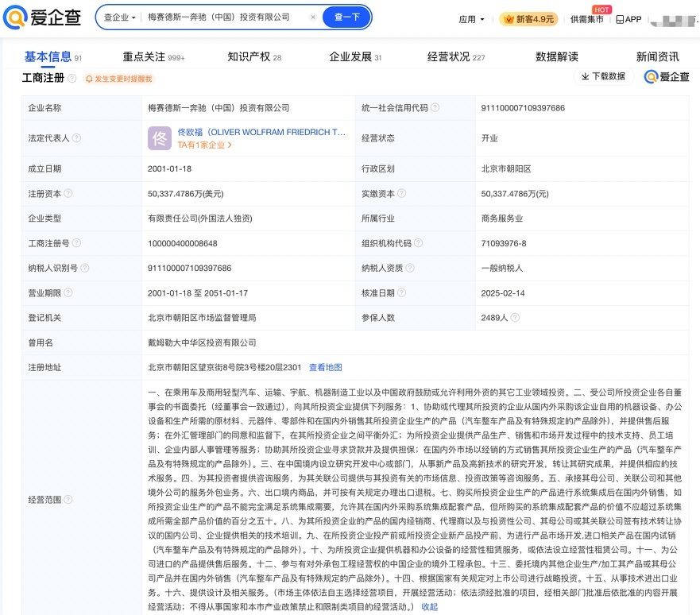Click the help icon beside 法定代表人
700x615 pixels.
click(76, 138)
